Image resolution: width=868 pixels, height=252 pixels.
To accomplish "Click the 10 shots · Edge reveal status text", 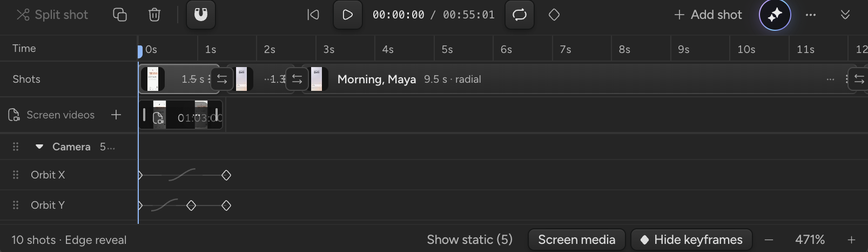I will click(x=69, y=240).
